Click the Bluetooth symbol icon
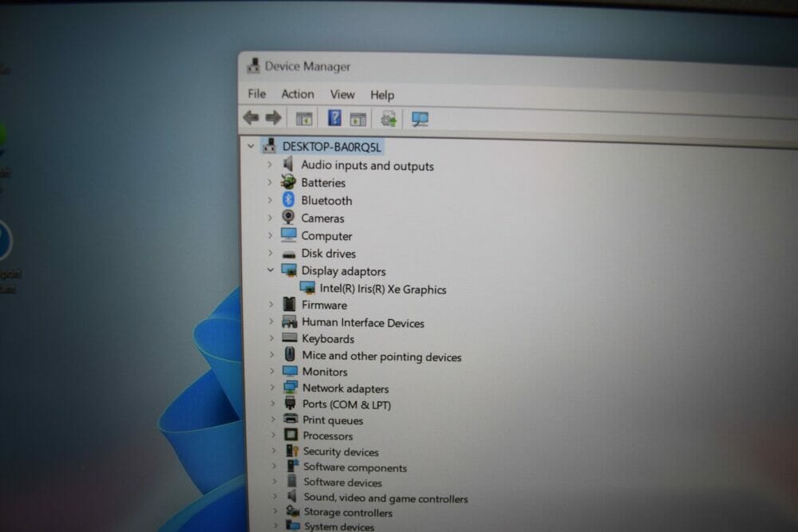Image resolution: width=798 pixels, height=532 pixels. 289,199
